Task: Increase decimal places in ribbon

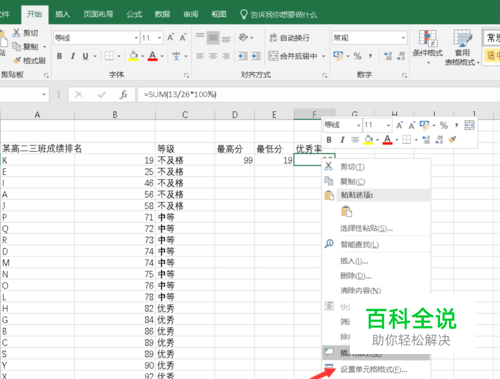Action: (x=388, y=56)
